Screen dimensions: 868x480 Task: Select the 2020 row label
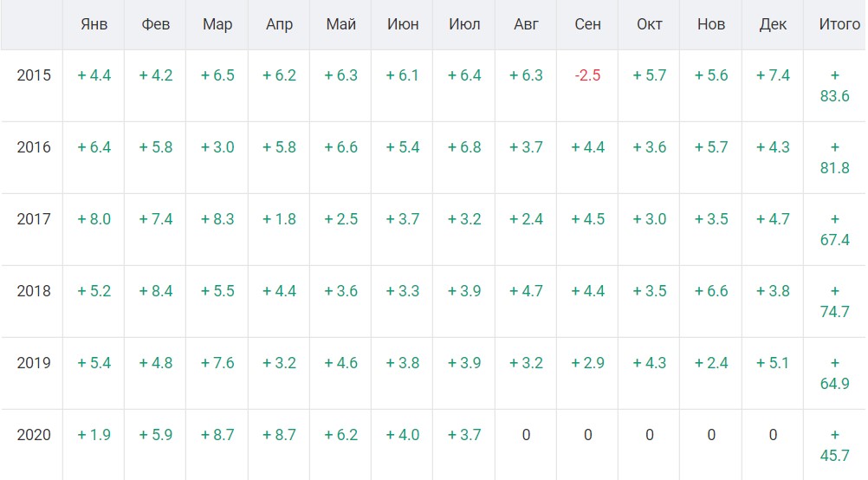pyautogui.click(x=34, y=435)
